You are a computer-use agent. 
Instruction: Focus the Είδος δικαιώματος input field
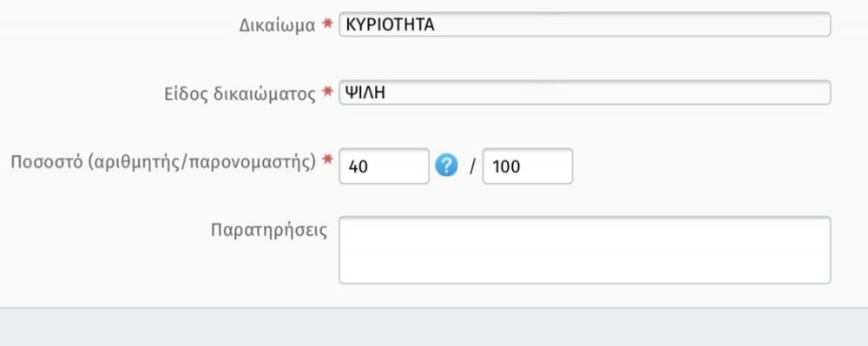click(584, 92)
